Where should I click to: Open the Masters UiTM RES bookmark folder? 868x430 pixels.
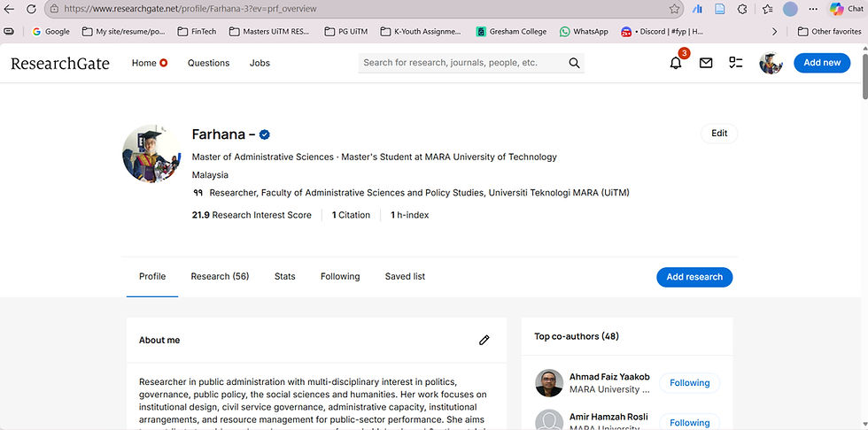[269, 32]
